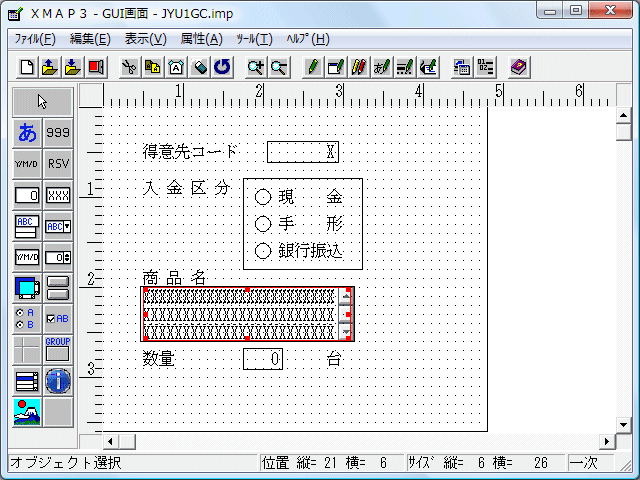
Task: Pick the RSV field tool
Action: click(58, 164)
